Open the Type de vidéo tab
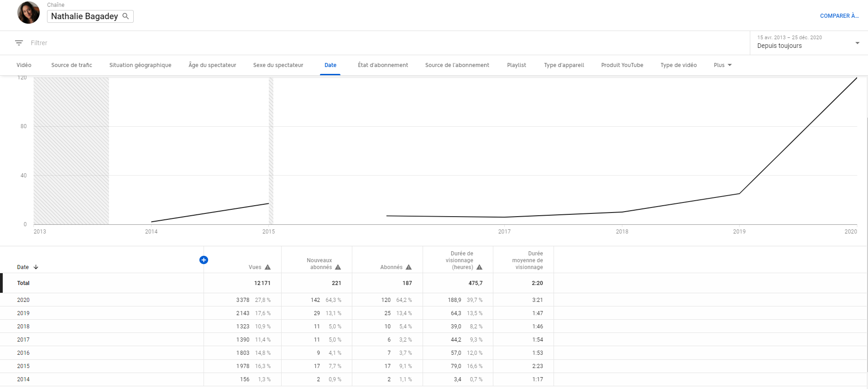The height and width of the screenshot is (389, 868). point(678,65)
